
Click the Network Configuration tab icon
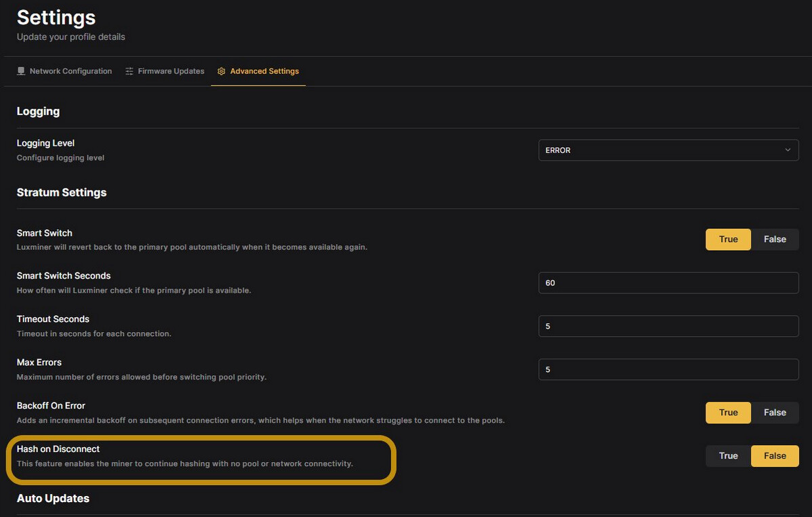click(x=21, y=71)
